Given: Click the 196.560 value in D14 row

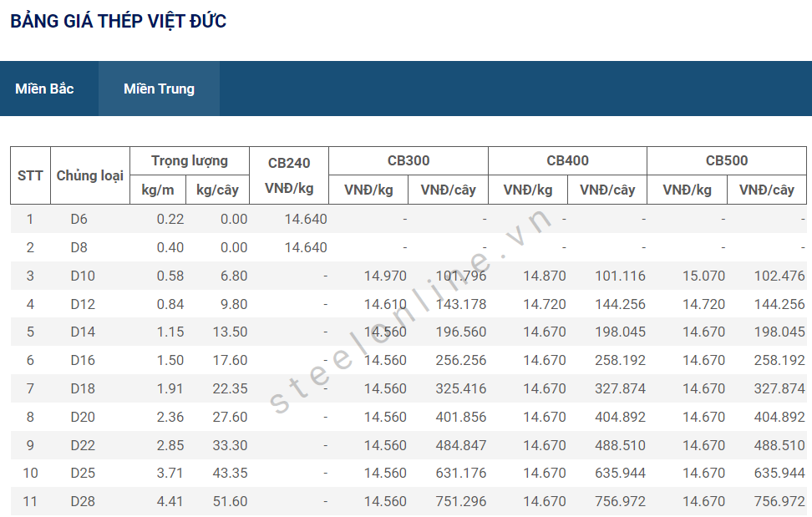Looking at the screenshot, I should click(461, 332).
